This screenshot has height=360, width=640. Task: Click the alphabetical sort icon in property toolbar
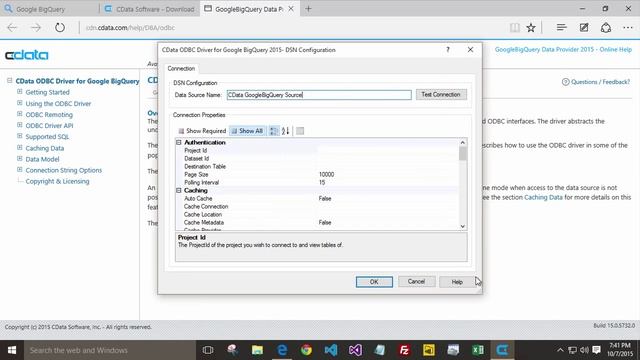point(285,131)
